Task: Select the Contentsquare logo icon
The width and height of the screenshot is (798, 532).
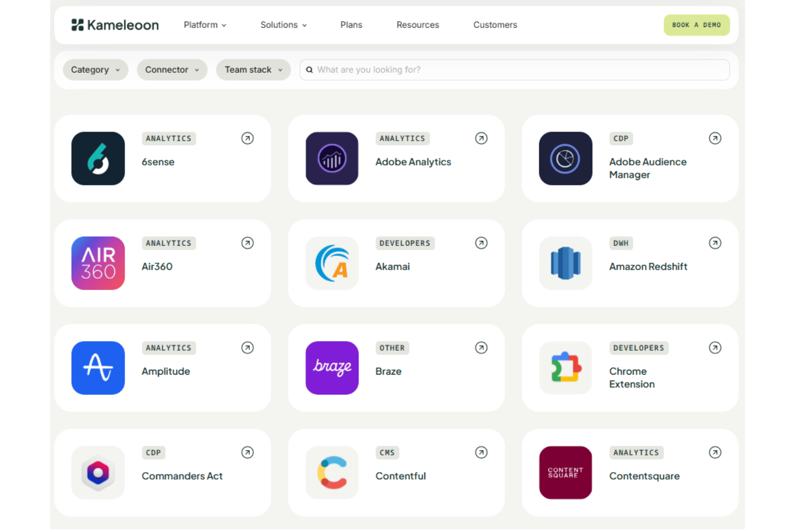Action: coord(566,473)
